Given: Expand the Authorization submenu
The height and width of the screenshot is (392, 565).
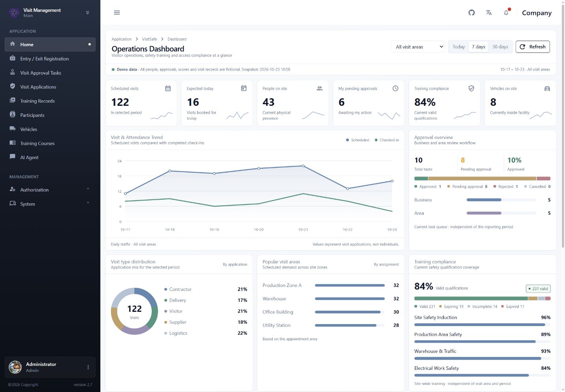Looking at the screenshot, I should [x=88, y=189].
